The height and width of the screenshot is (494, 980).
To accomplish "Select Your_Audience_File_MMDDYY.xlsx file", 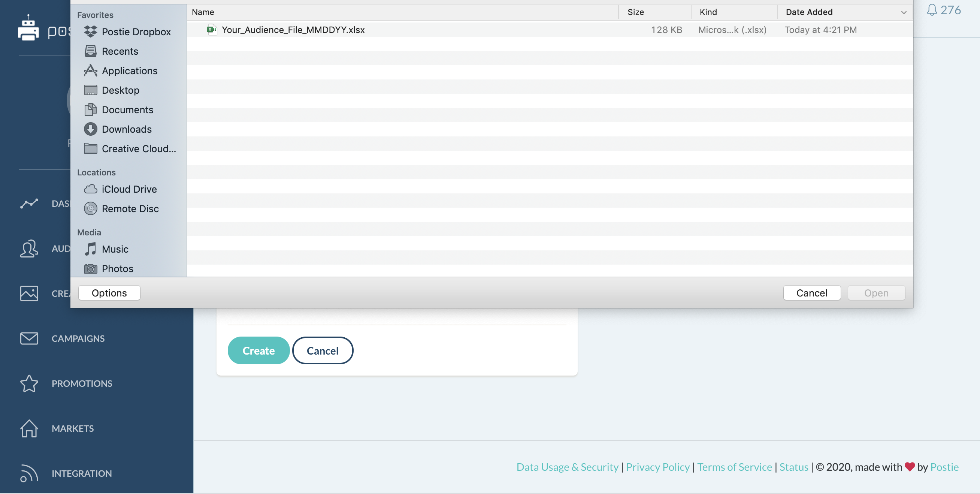I will [293, 30].
